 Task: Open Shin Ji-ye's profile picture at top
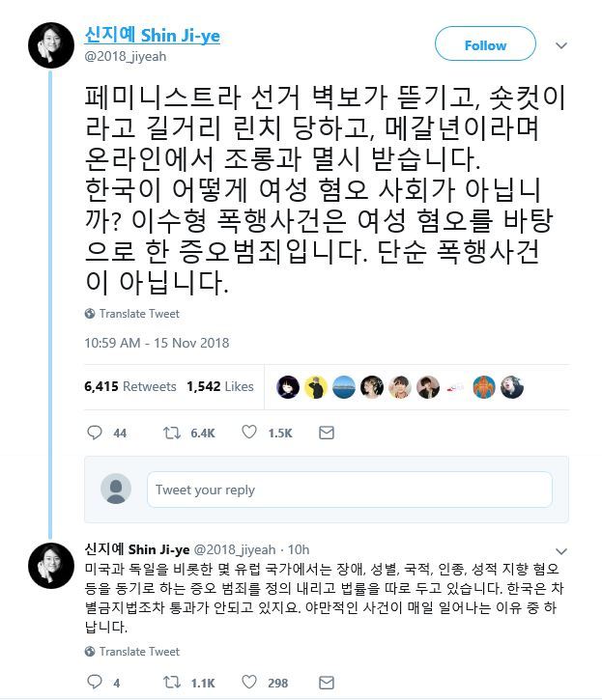click(51, 44)
